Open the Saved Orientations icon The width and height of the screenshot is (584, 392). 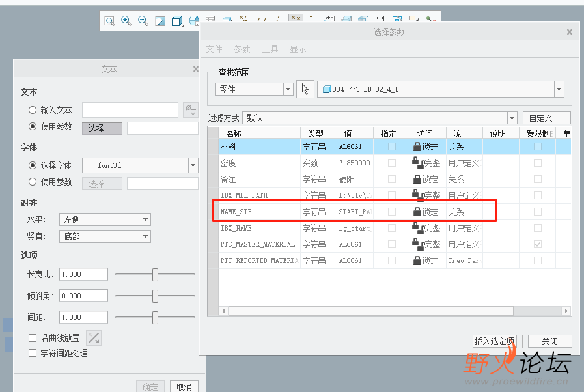[194, 20]
